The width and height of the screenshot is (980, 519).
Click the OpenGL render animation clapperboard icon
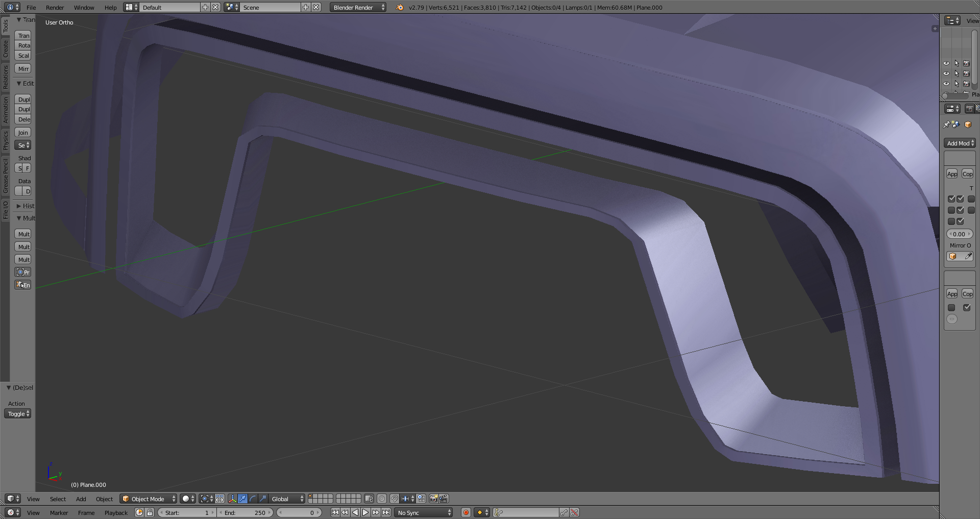[444, 499]
